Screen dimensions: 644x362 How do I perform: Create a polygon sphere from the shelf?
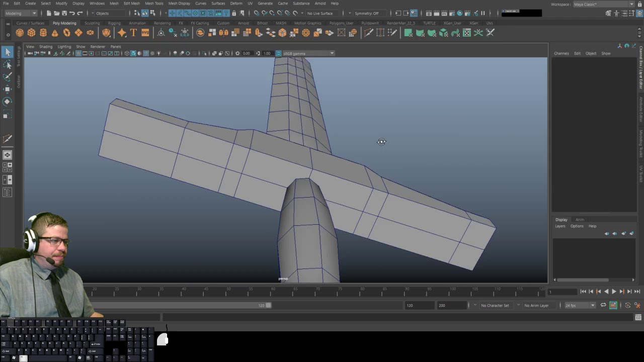(20, 33)
